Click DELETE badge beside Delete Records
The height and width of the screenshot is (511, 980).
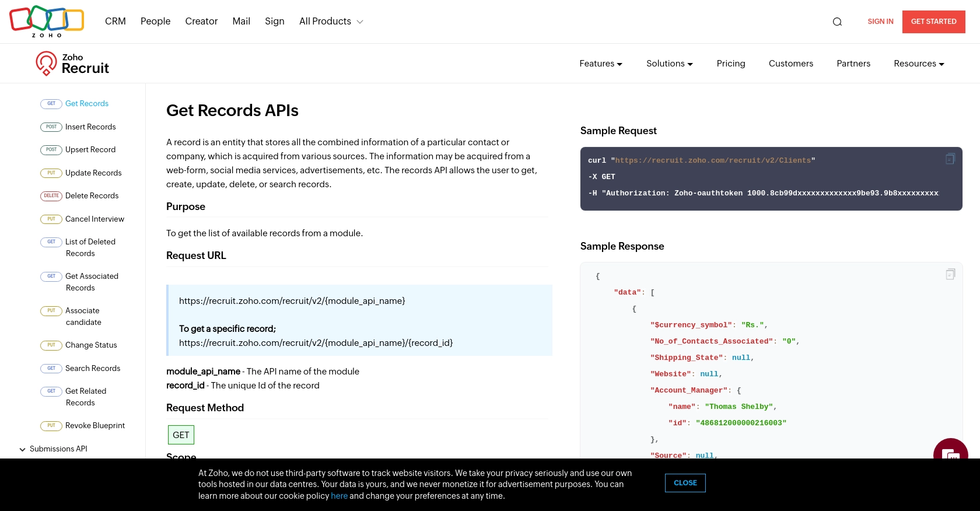[x=51, y=196]
